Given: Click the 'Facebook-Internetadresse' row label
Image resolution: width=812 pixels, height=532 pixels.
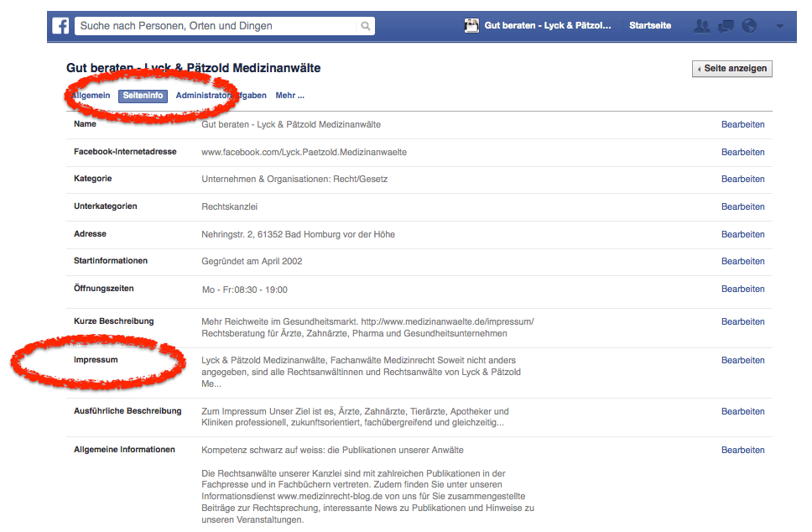Looking at the screenshot, I should coord(125,151).
